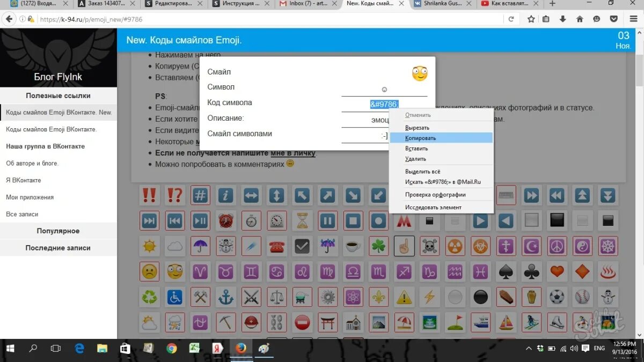This screenshot has height=362, width=644.
Task: Choose the hourglass emoji
Action: [x=302, y=220]
